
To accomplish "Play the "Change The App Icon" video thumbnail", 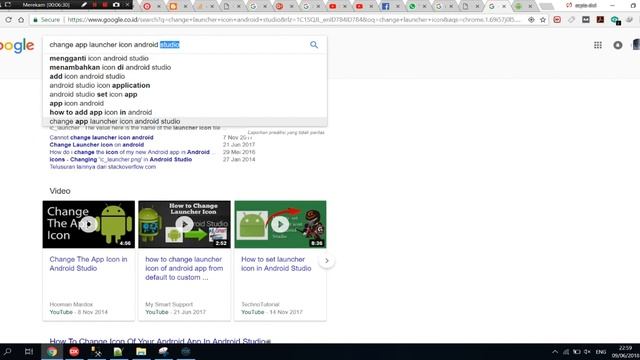I will click(x=89, y=224).
